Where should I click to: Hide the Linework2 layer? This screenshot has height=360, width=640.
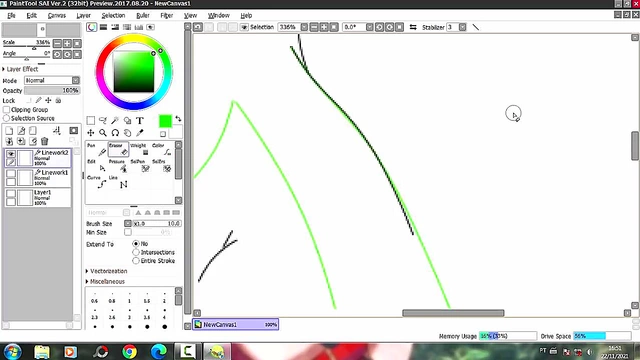[11, 154]
